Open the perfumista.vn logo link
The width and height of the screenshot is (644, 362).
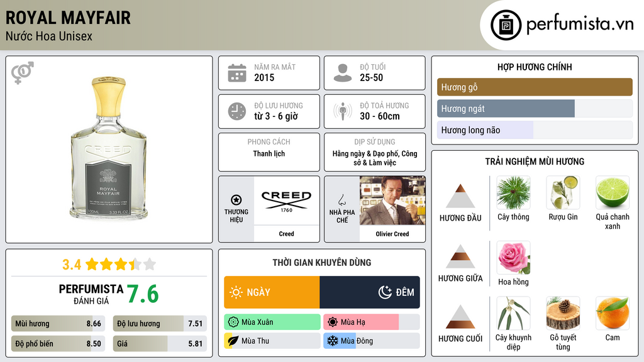pyautogui.click(x=563, y=25)
